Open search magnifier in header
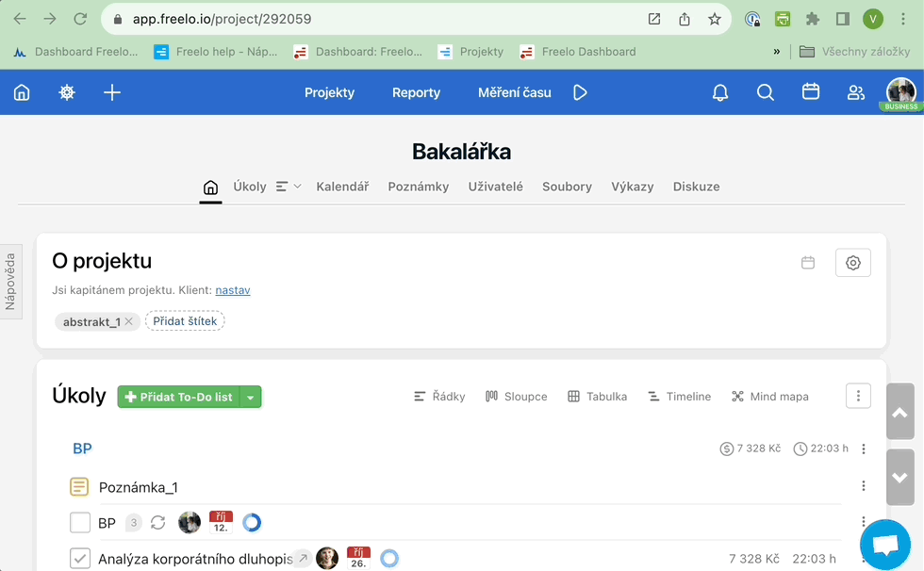Image resolution: width=924 pixels, height=571 pixels. pyautogui.click(x=766, y=92)
